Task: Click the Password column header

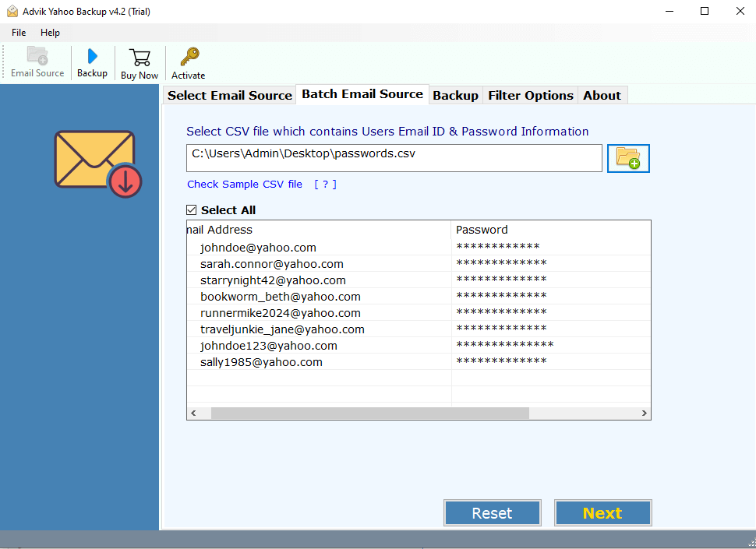Action: point(550,230)
